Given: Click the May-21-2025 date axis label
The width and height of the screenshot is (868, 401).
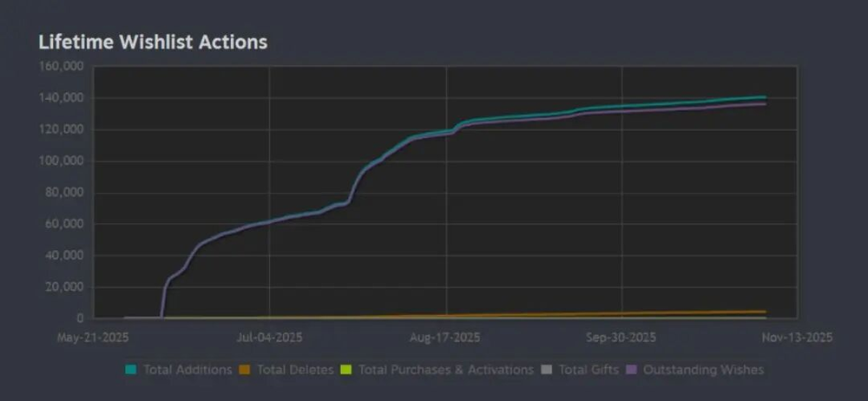Looking at the screenshot, I should point(93,338).
